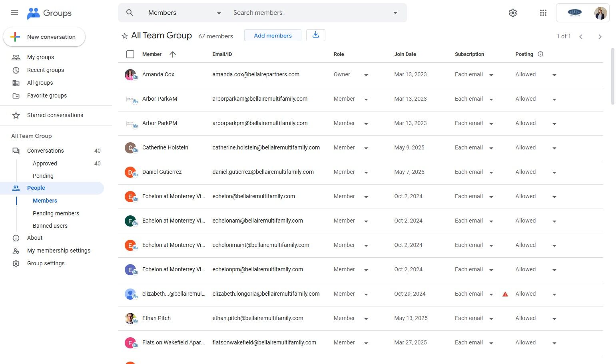616x364 pixels.
Task: Expand Catherine Holstein's Subscription dropdown
Action: point(491,148)
